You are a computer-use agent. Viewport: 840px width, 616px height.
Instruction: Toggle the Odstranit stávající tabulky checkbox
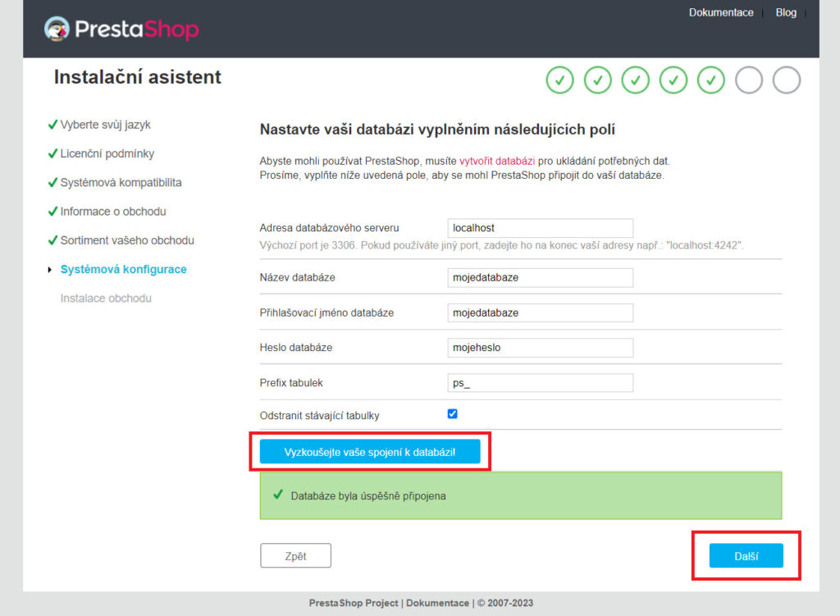453,414
